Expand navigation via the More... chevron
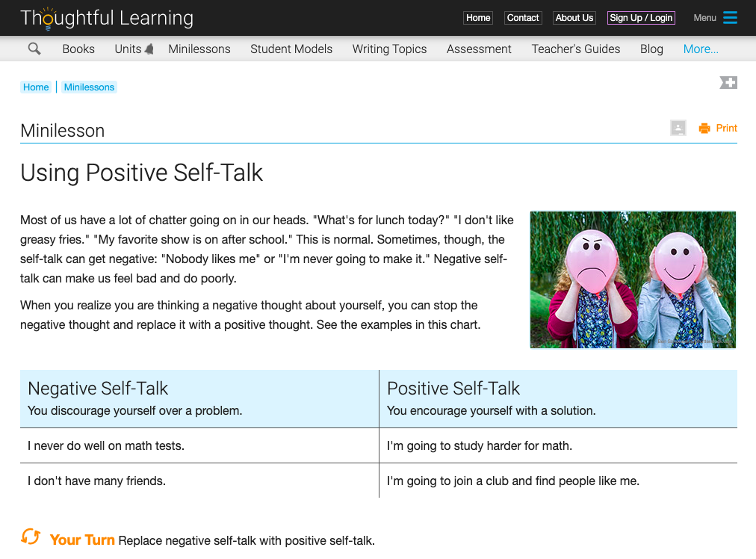 (x=700, y=49)
